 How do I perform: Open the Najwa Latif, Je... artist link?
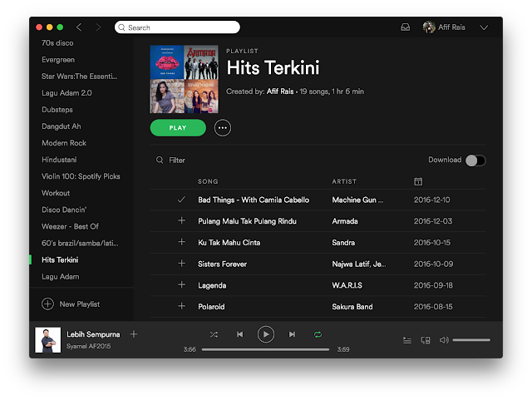(358, 264)
